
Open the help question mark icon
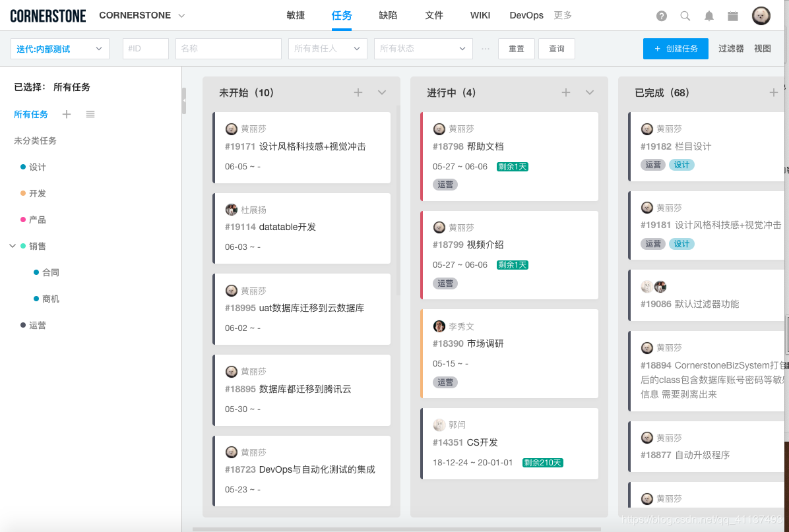661,16
